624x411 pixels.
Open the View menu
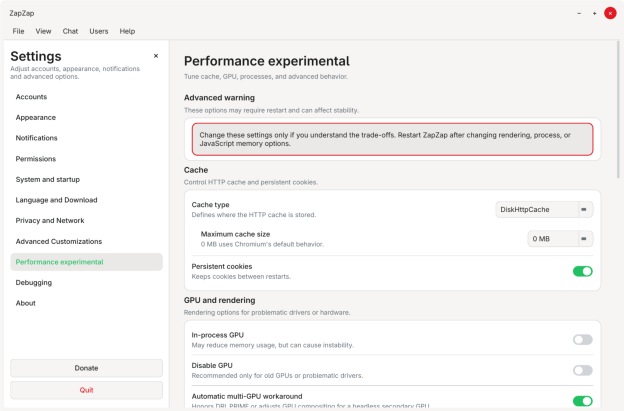pyautogui.click(x=43, y=31)
